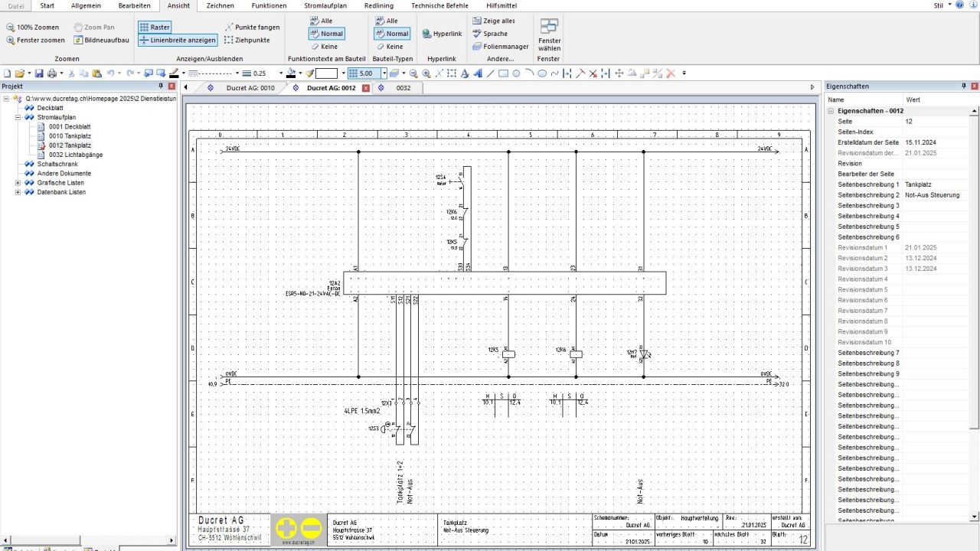Viewport: 980px width, 551px height.
Task: Open the grid size 5.00 dropdown
Action: (x=384, y=73)
